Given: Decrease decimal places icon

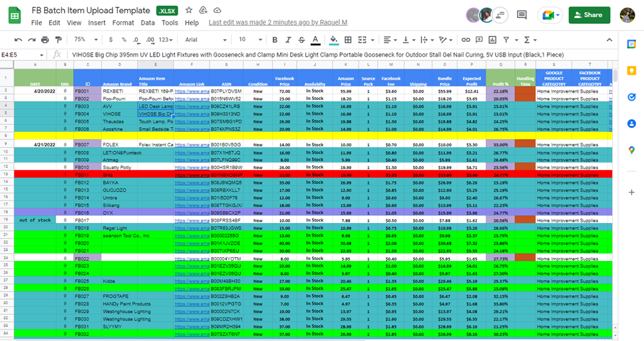Looking at the screenshot, I should pyautogui.click(x=136, y=40).
